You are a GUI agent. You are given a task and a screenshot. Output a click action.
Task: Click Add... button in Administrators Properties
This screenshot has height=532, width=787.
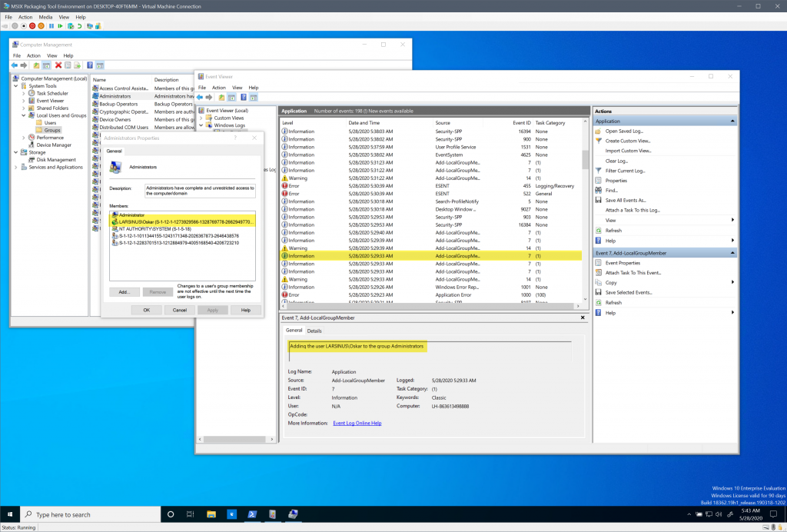(125, 292)
